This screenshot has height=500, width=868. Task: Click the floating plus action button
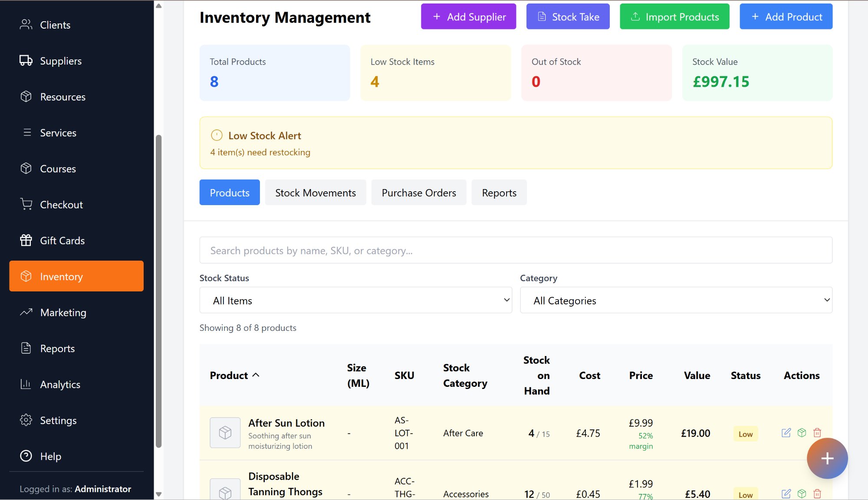pyautogui.click(x=827, y=458)
